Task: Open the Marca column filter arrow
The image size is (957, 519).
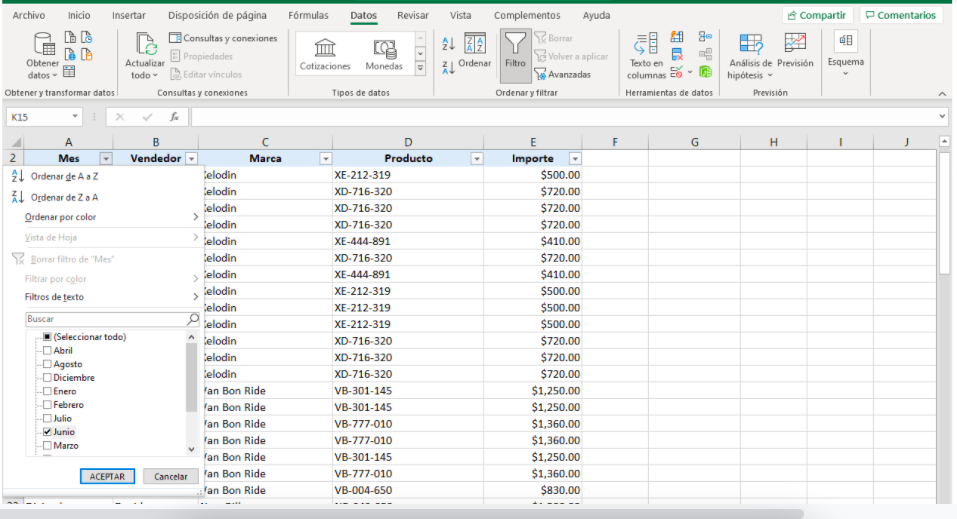Action: [325, 159]
